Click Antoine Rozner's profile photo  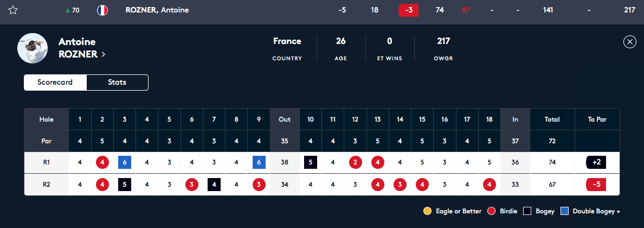click(33, 48)
